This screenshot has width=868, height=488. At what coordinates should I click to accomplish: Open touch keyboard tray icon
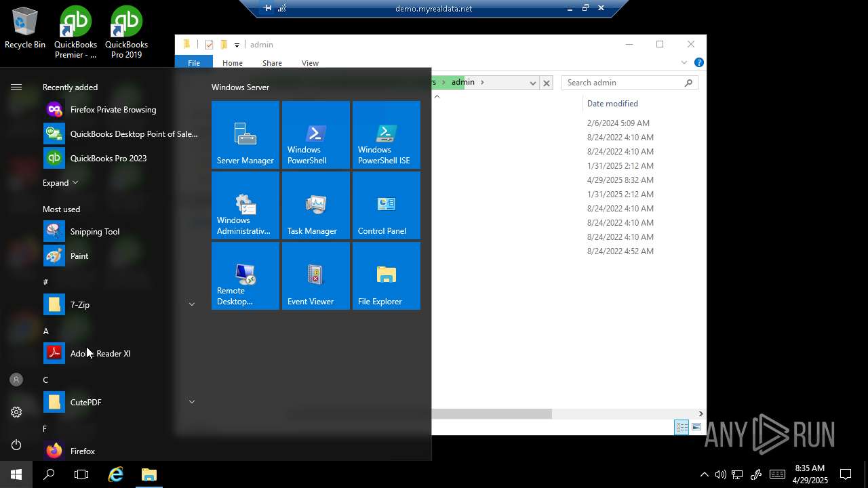[x=777, y=474]
